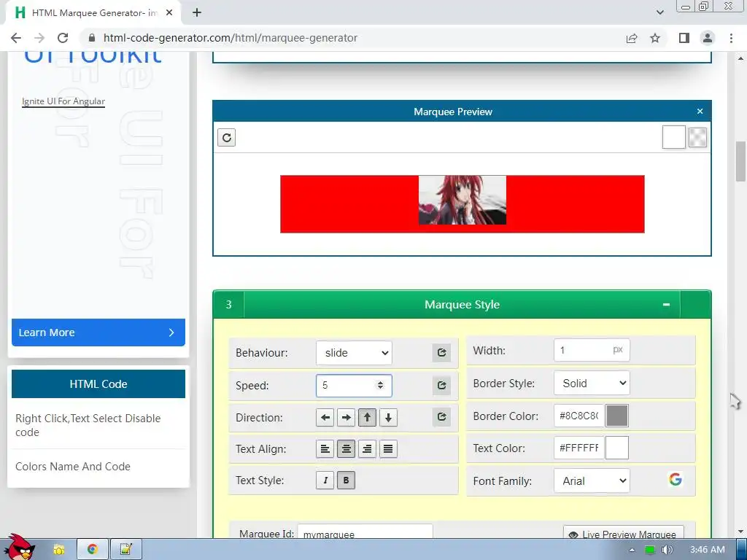
Task: Set marquee direction to left
Action: click(325, 418)
